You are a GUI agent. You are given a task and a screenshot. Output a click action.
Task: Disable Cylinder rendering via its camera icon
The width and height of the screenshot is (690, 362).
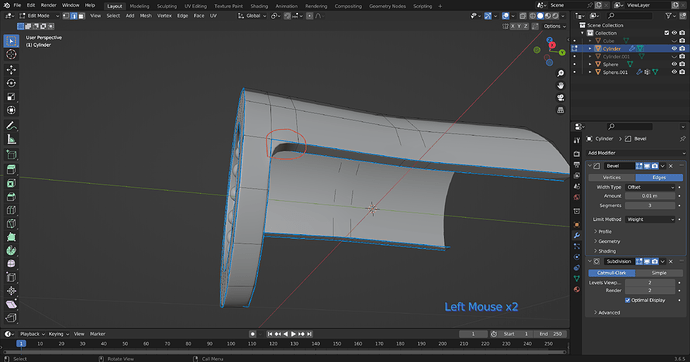[682, 49]
